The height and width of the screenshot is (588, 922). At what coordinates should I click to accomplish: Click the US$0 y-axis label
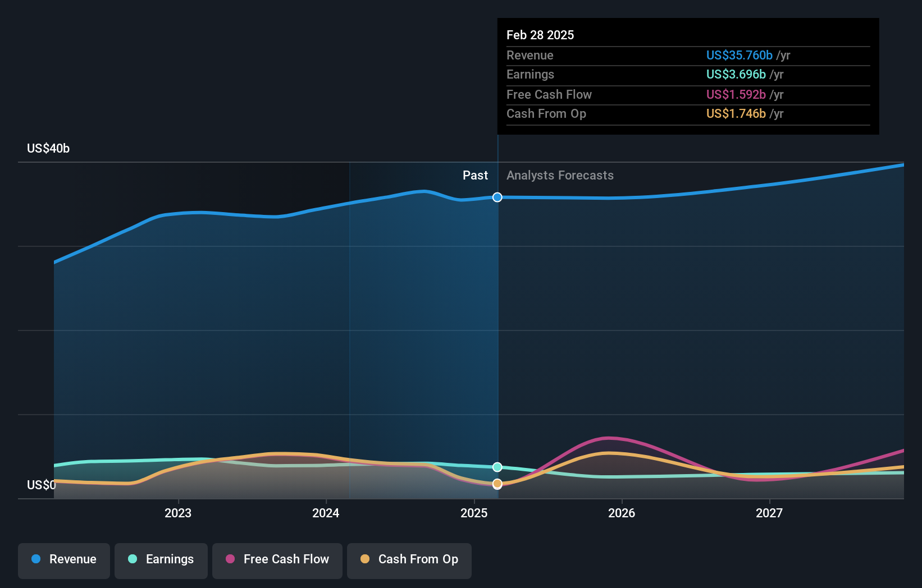tap(42, 485)
